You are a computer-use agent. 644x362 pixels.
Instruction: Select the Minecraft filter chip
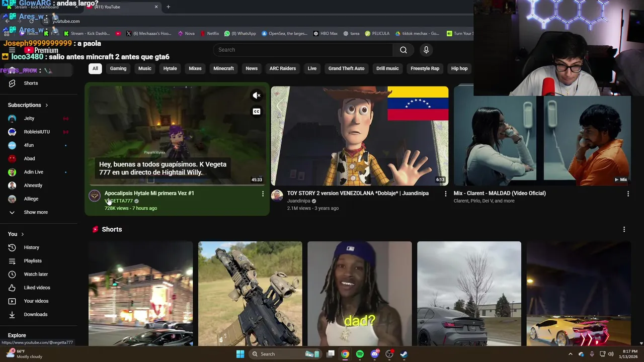point(223,68)
